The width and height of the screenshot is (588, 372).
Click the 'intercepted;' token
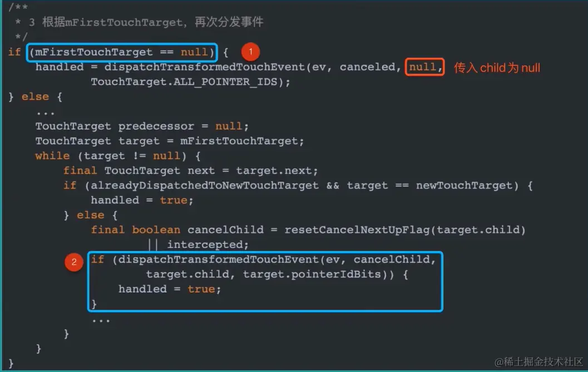tap(207, 245)
